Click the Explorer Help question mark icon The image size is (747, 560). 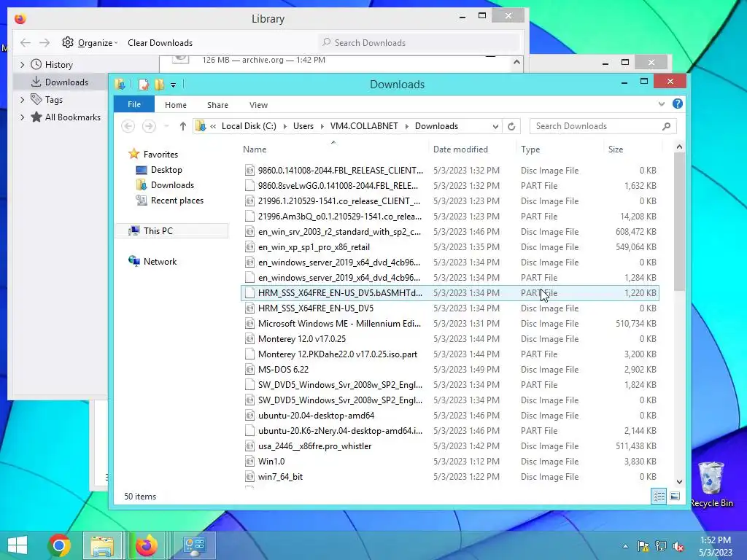pos(677,104)
